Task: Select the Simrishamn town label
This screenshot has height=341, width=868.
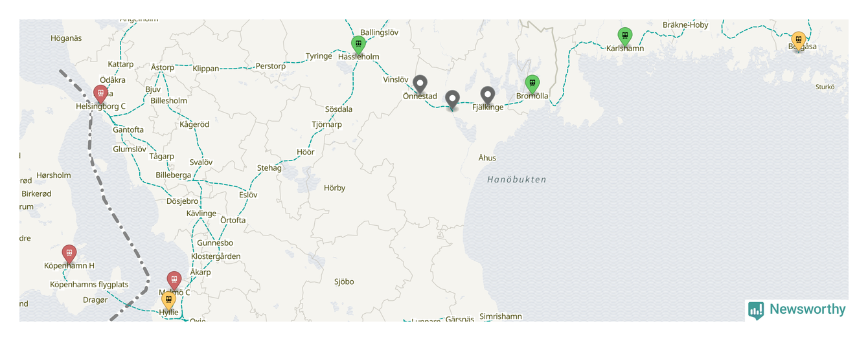Action: tap(500, 316)
